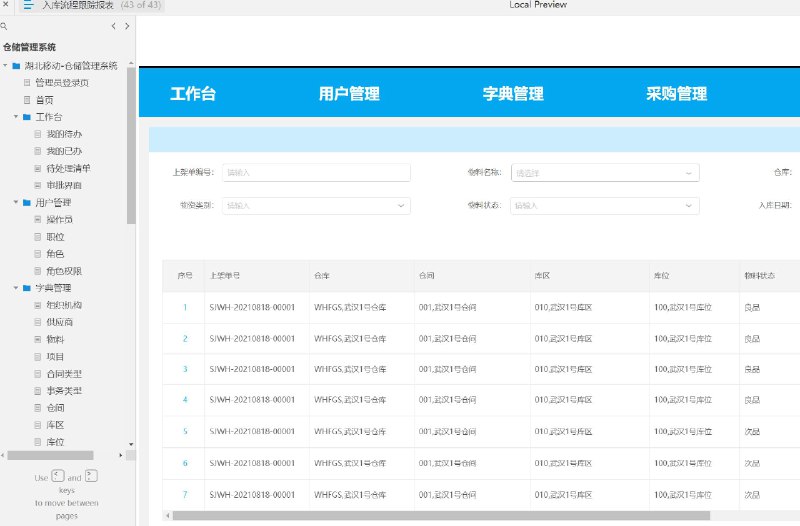The image size is (800, 526).
Task: Open the 操作员 page in sitemap
Action: click(59, 219)
